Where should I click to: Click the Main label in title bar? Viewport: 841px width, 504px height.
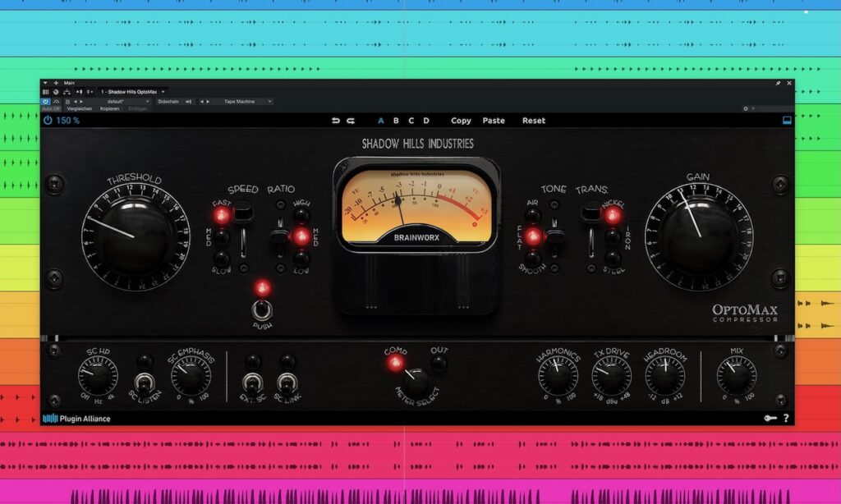pyautogui.click(x=69, y=83)
